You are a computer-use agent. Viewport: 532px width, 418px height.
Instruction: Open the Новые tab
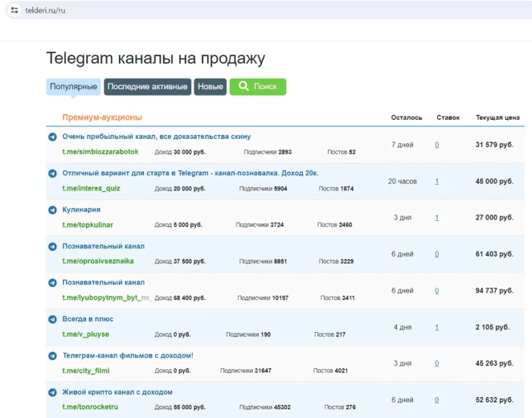coord(211,87)
